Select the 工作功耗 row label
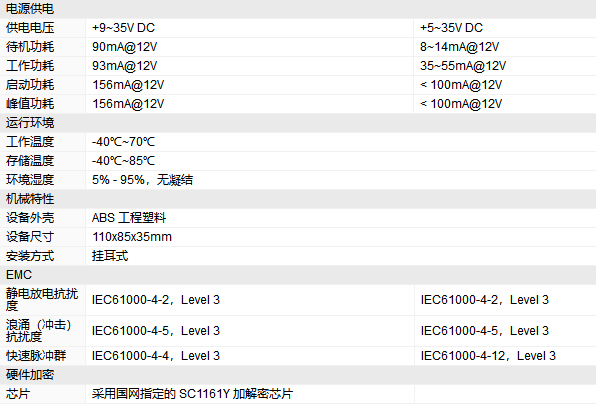The width and height of the screenshot is (596, 404). pos(30,66)
